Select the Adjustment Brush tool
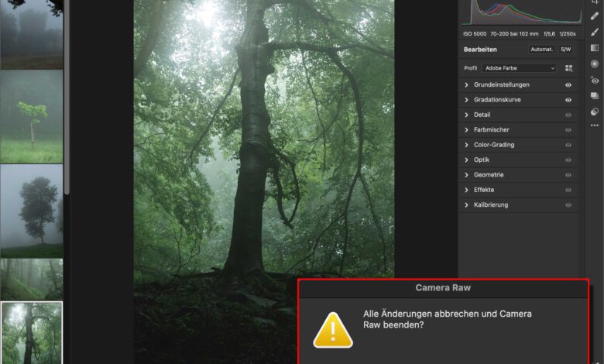The width and height of the screenshot is (604, 364). (595, 32)
